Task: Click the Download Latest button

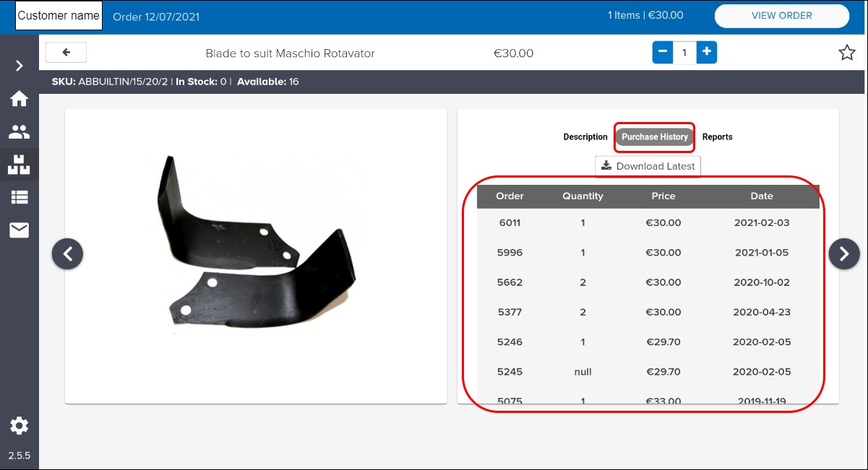Action: pos(648,166)
